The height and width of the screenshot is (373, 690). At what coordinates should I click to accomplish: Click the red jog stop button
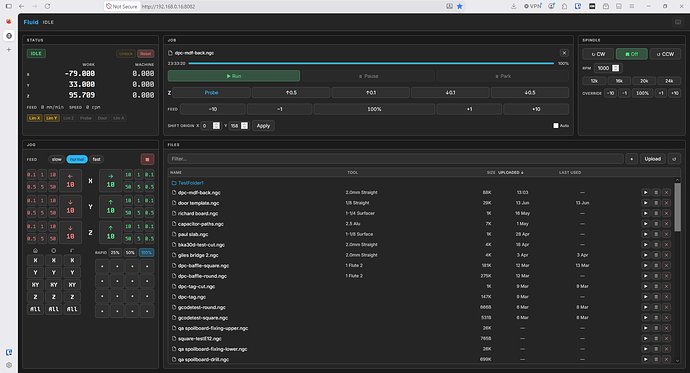coord(147,159)
